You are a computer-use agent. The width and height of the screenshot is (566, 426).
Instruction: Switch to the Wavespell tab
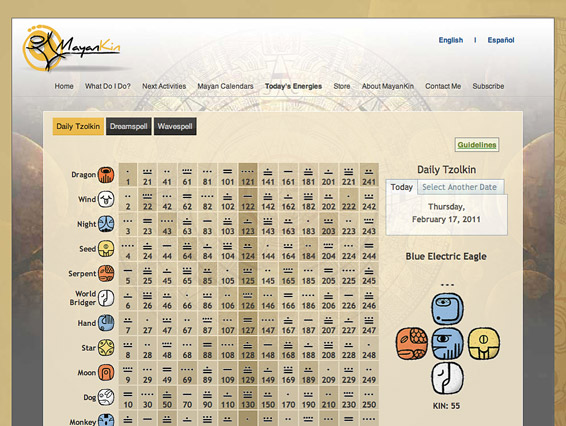tap(175, 126)
